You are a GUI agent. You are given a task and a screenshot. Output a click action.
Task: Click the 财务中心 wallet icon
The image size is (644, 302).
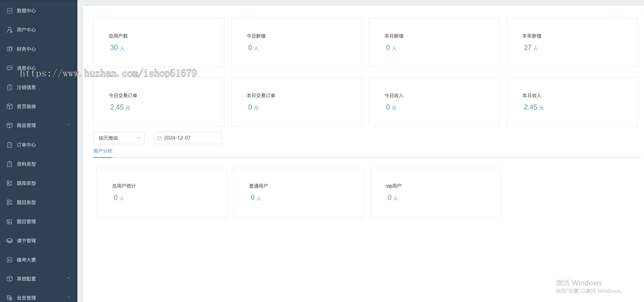point(9,49)
